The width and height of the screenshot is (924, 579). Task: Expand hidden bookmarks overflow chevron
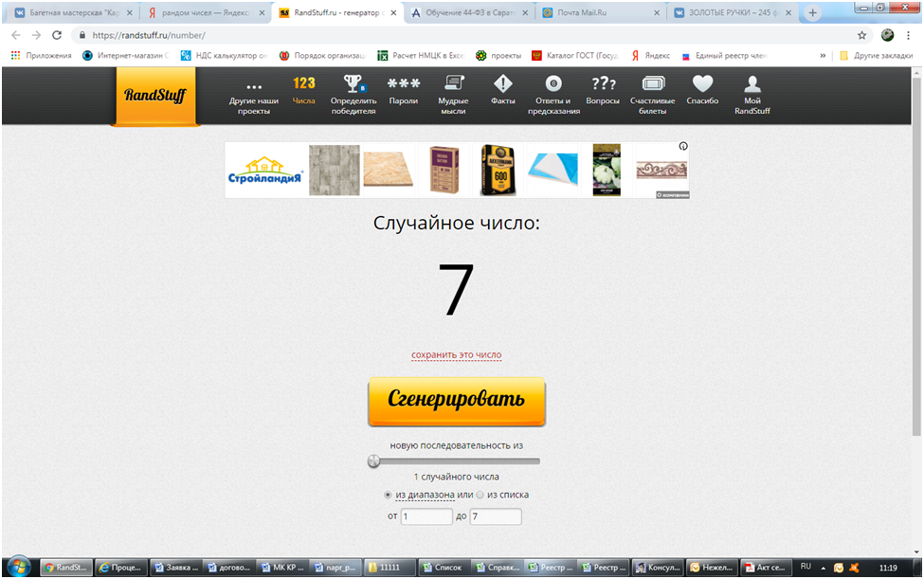[x=823, y=56]
